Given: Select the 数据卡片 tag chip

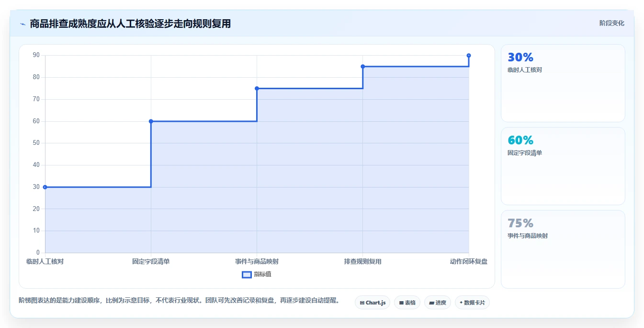Looking at the screenshot, I should click(472, 303).
